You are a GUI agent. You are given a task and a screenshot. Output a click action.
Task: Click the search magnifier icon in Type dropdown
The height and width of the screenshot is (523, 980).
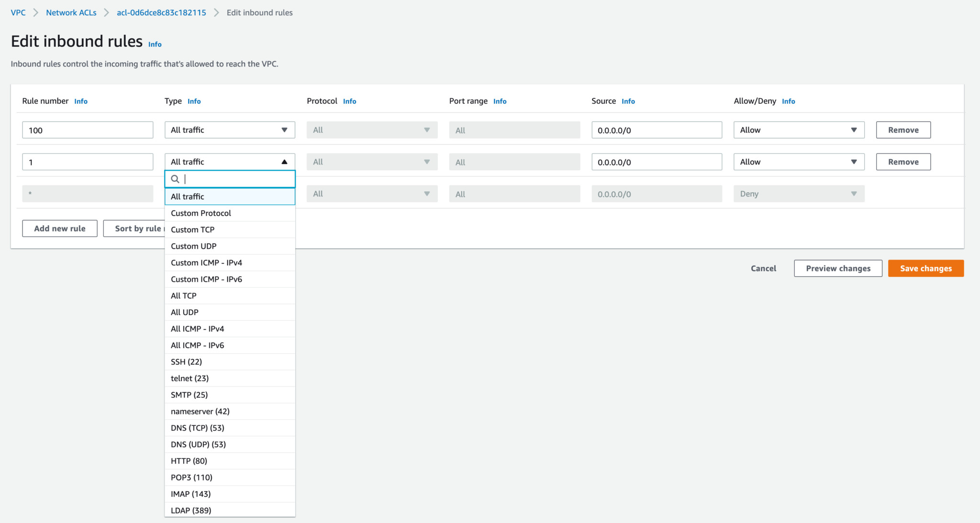(175, 179)
